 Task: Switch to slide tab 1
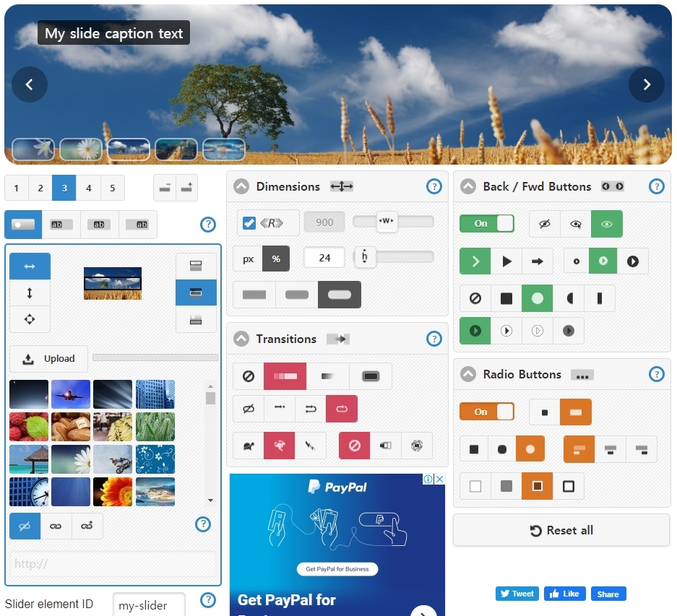17,188
